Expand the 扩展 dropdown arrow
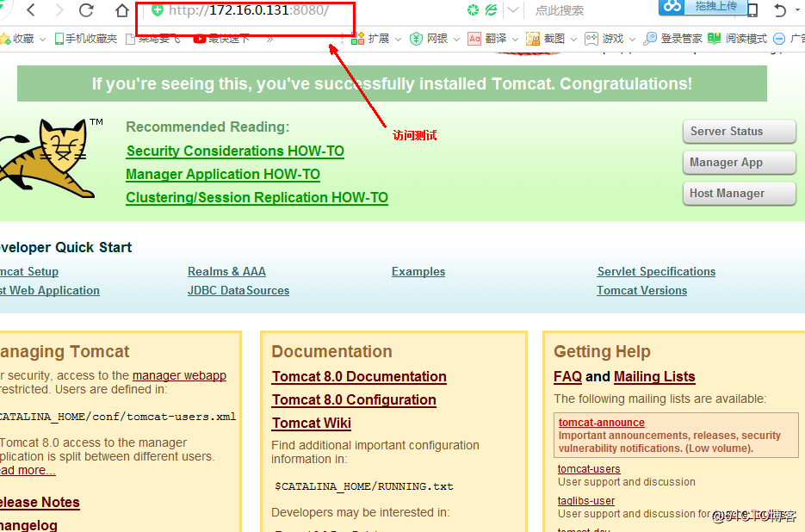Viewport: 805px width, 532px height. coord(398,39)
